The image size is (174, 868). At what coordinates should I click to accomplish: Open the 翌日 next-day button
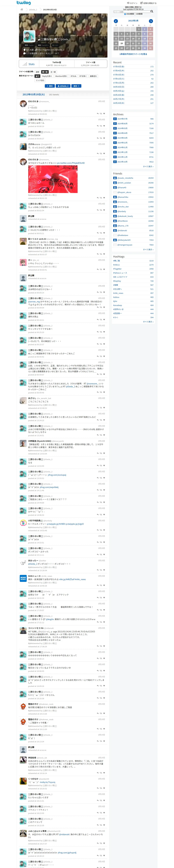pyautogui.click(x=50, y=86)
